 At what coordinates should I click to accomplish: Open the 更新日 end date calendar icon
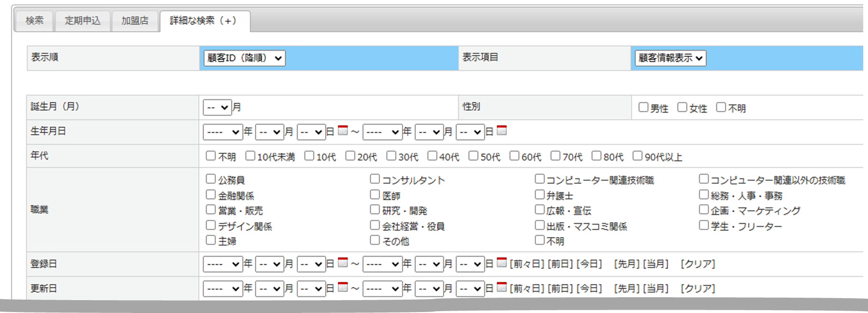[x=501, y=287]
